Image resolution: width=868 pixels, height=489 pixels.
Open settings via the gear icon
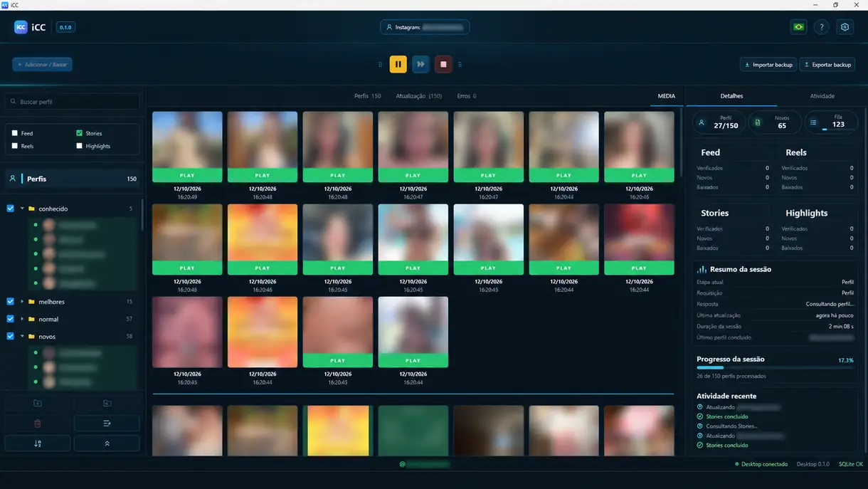[845, 27]
